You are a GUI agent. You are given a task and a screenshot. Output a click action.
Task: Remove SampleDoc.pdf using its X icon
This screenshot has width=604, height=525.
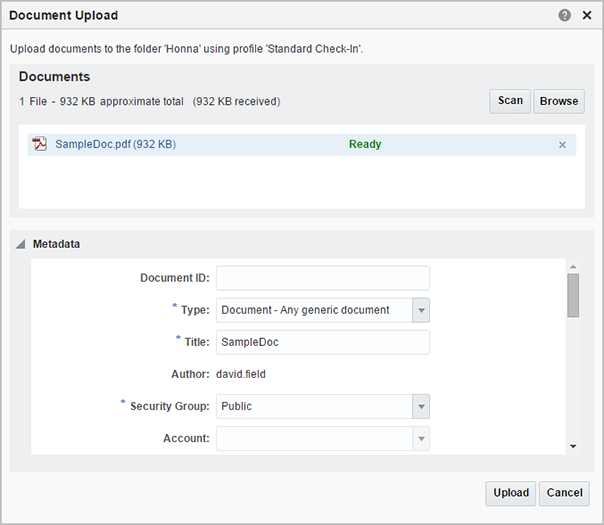562,145
